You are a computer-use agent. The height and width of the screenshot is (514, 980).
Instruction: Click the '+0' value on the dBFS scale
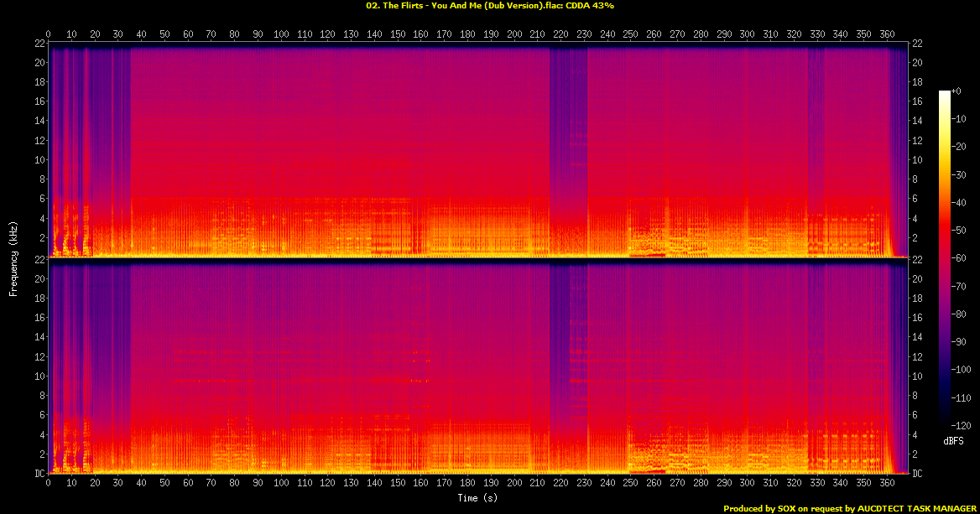click(957, 91)
